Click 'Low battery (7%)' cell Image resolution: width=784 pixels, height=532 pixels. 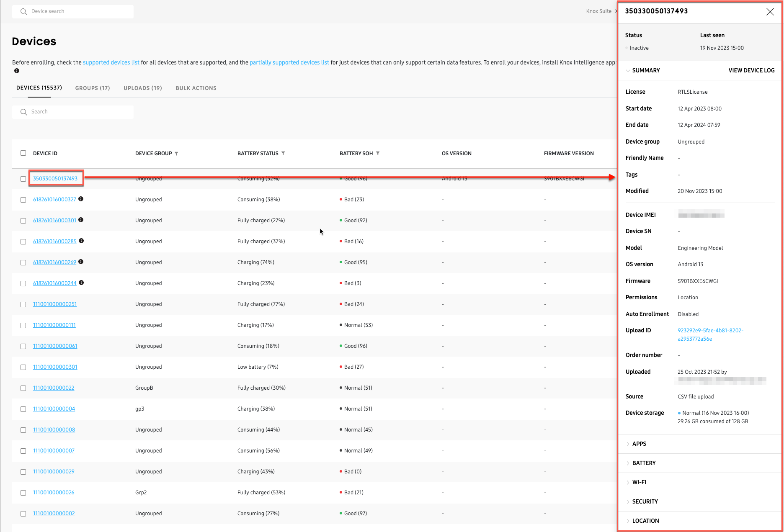click(258, 367)
